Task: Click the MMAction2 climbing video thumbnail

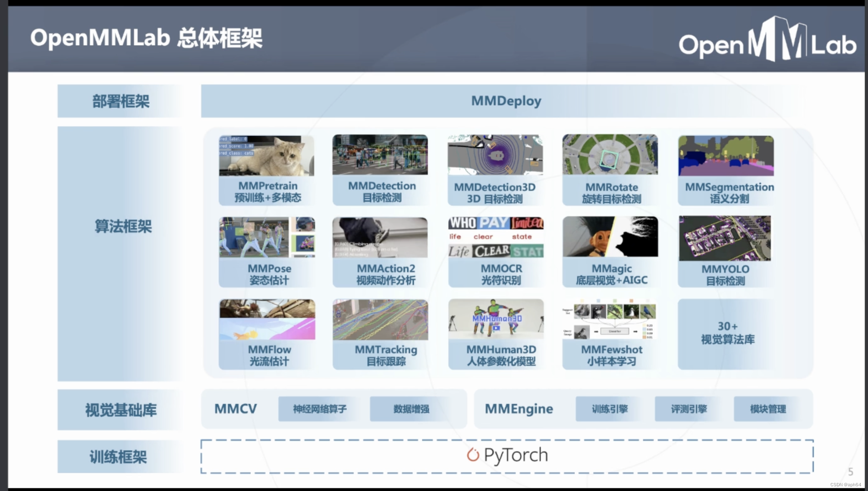Action: (380, 238)
